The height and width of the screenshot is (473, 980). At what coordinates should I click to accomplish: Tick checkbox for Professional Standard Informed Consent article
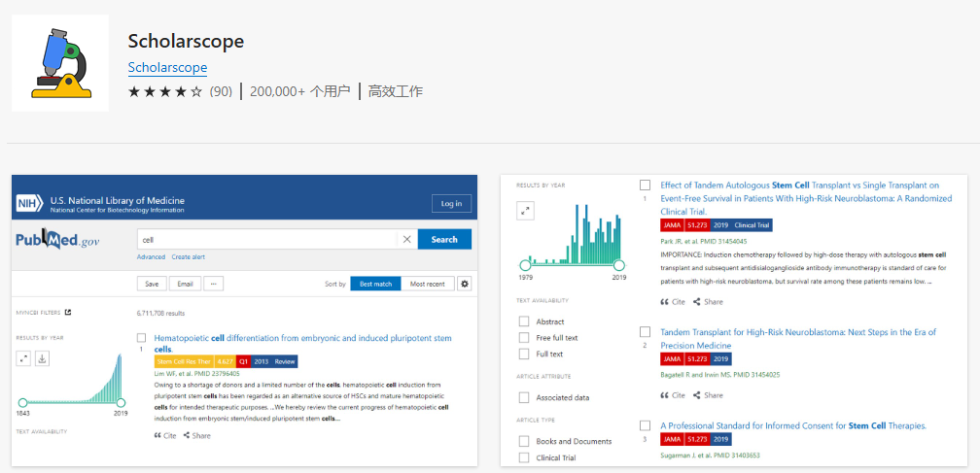pyautogui.click(x=645, y=425)
